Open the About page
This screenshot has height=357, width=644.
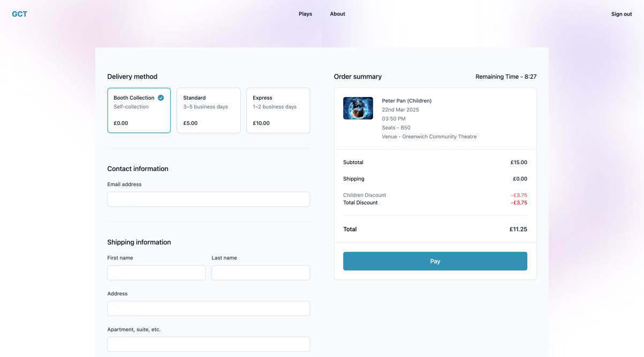338,13
